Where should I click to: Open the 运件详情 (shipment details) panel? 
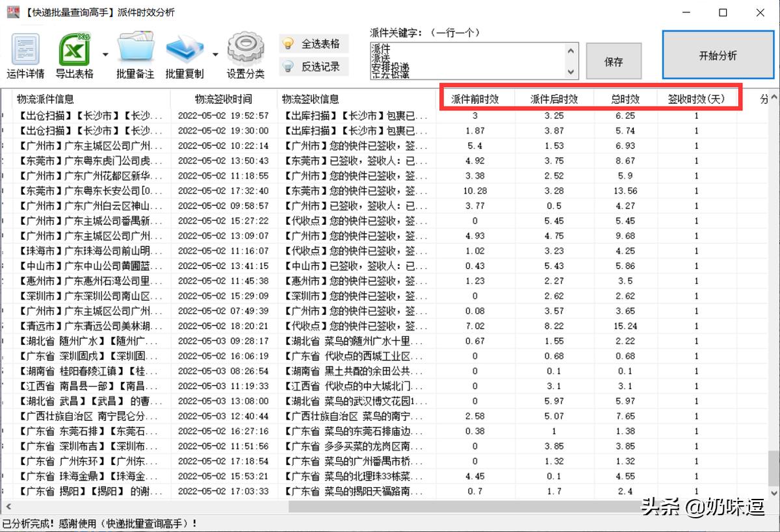[25, 52]
